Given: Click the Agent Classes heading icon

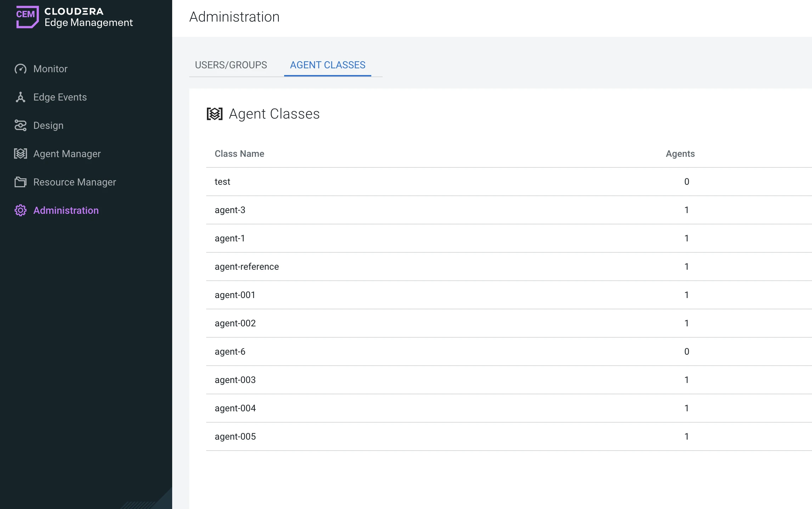Looking at the screenshot, I should tap(215, 114).
